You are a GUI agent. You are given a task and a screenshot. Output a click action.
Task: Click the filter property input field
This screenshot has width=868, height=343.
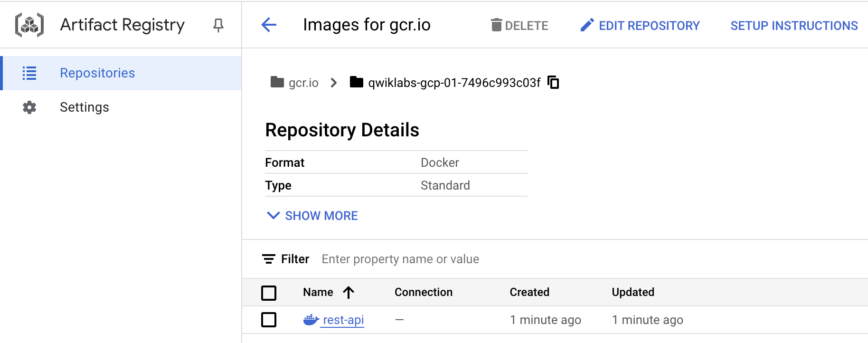point(589,259)
